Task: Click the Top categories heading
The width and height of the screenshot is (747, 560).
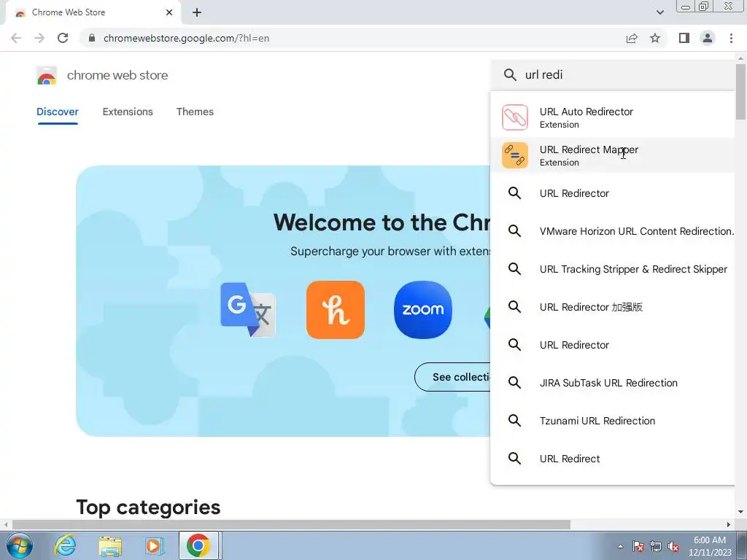Action: (148, 507)
